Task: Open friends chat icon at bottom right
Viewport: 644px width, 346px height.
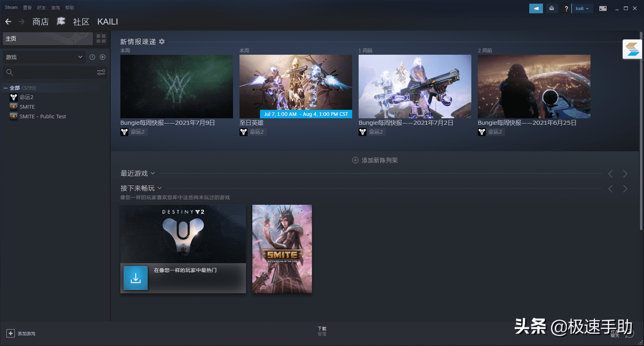Action: coord(629,334)
